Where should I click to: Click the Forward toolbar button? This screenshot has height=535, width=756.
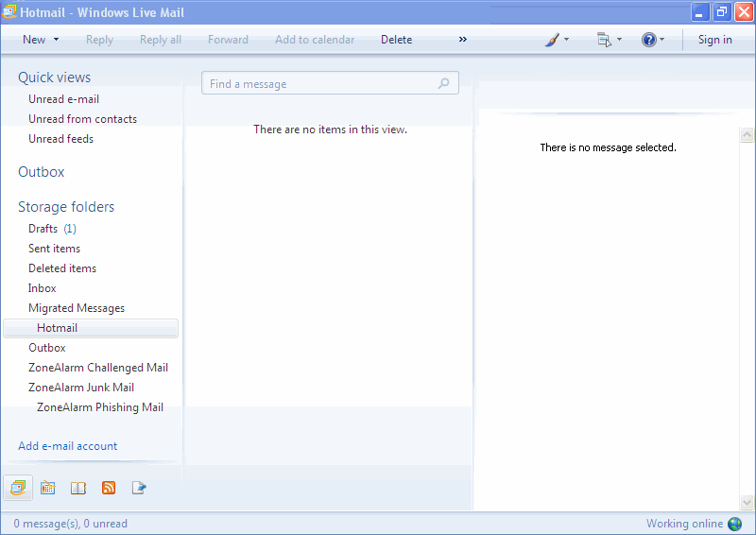click(x=228, y=40)
